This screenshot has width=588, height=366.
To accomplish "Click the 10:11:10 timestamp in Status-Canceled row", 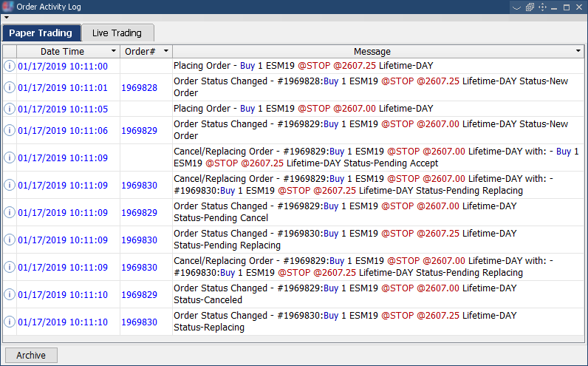I will (x=63, y=295).
